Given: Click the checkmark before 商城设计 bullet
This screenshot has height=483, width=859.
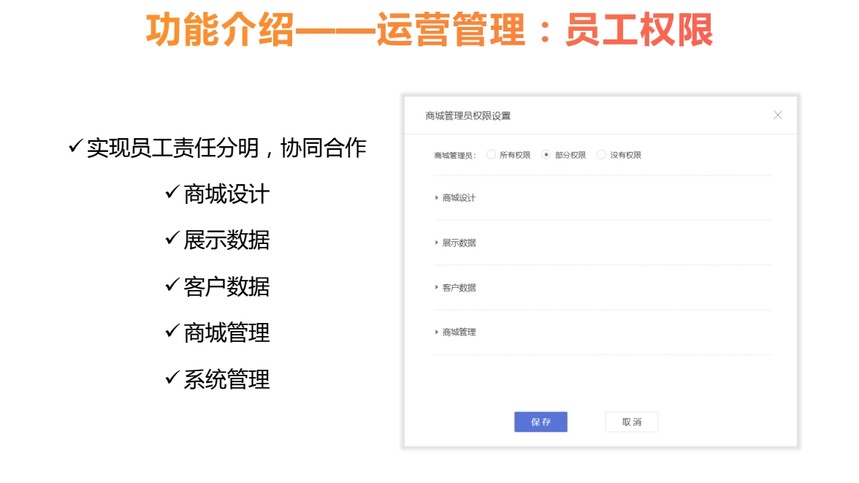Looking at the screenshot, I should click(x=171, y=193).
